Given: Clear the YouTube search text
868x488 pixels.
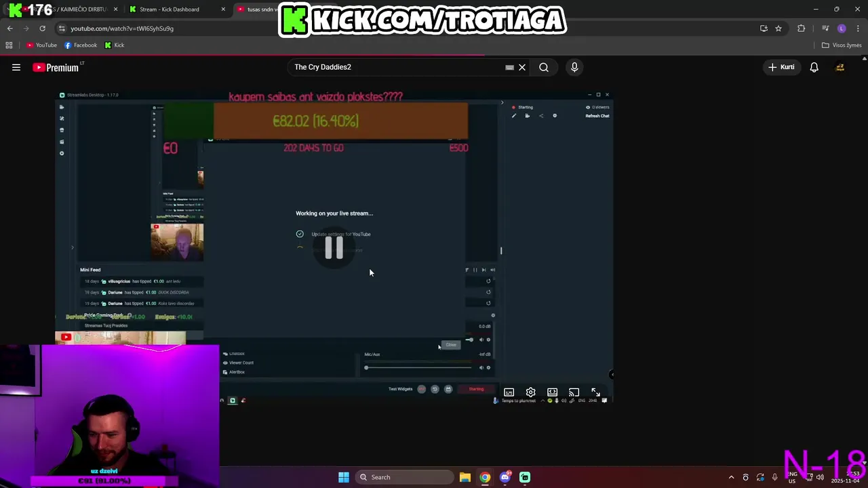Looking at the screenshot, I should (x=522, y=67).
